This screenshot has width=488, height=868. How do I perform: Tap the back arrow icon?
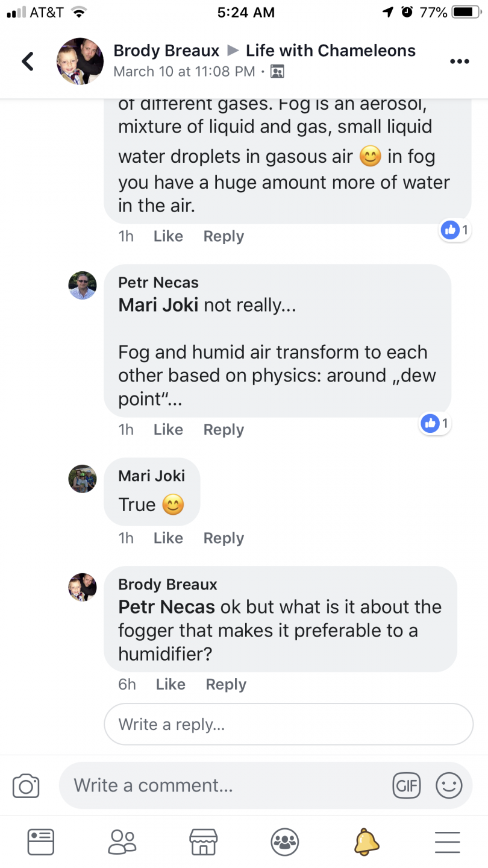point(28,61)
